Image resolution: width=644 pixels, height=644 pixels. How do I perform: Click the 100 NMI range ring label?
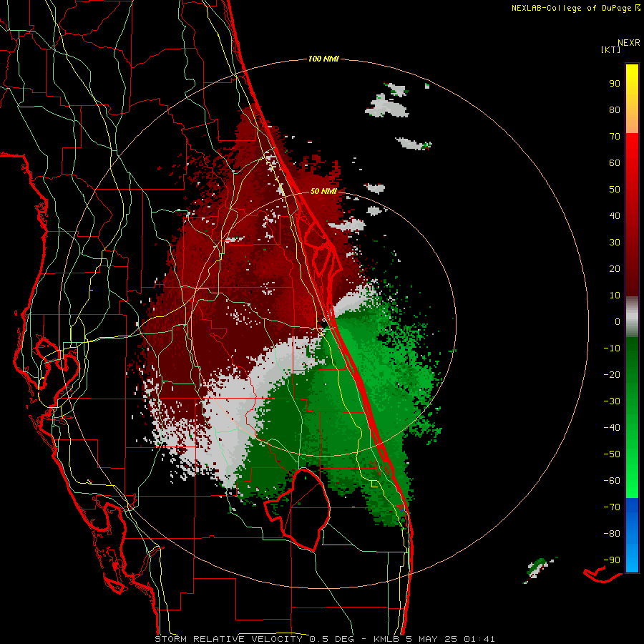coord(323,59)
